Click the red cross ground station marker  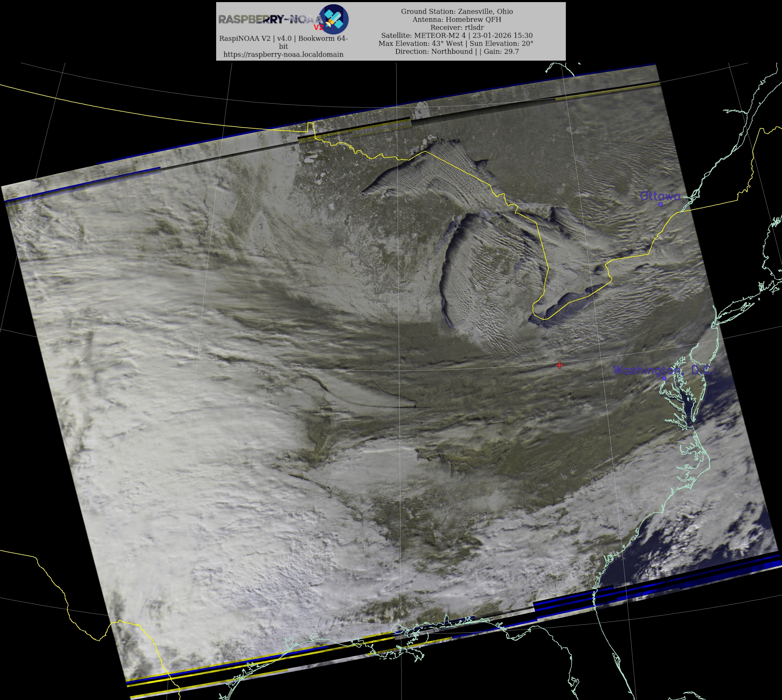560,365
